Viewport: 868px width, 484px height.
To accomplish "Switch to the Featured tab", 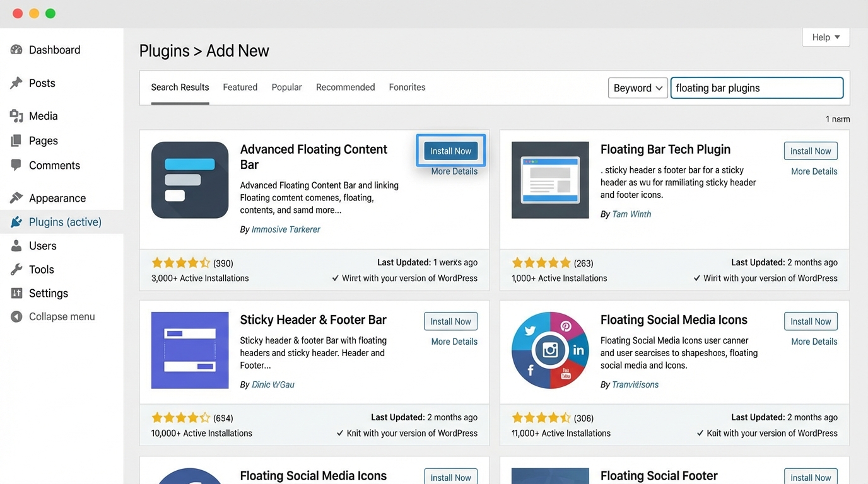I will 240,87.
